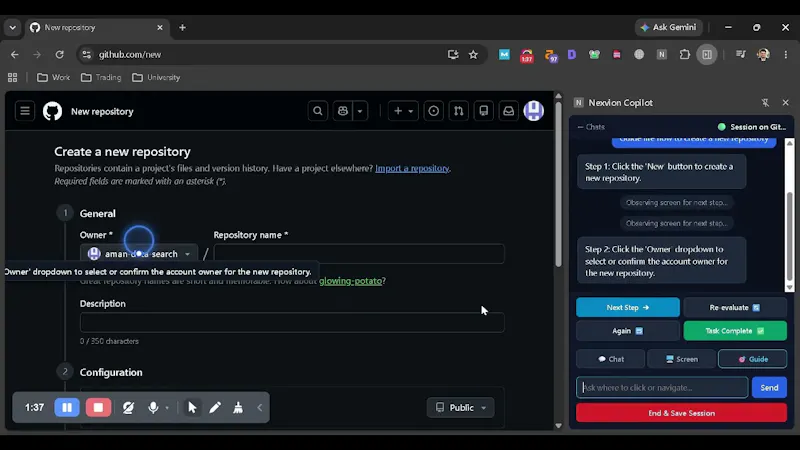Select the clear annotations broom tool
Image resolution: width=800 pixels, height=450 pixels.
(x=238, y=408)
